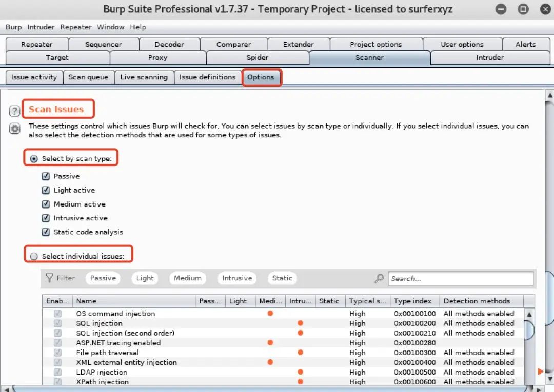Open the User options tab
This screenshot has height=392, width=554.
coord(462,44)
